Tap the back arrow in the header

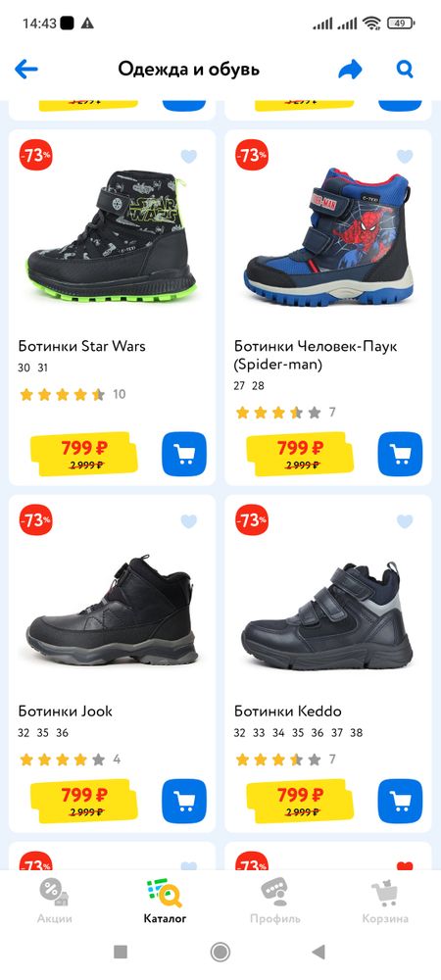pyautogui.click(x=26, y=70)
